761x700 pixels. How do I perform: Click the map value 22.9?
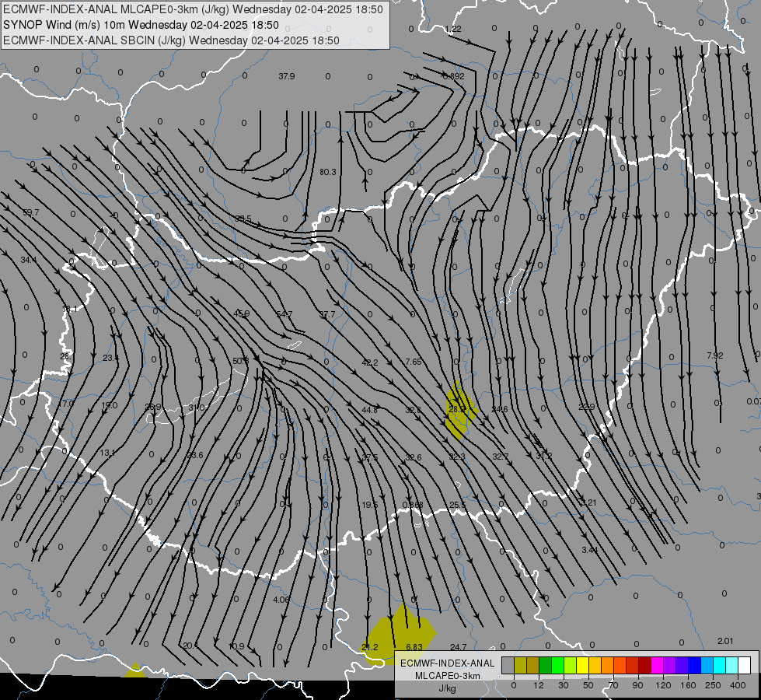(x=586, y=407)
